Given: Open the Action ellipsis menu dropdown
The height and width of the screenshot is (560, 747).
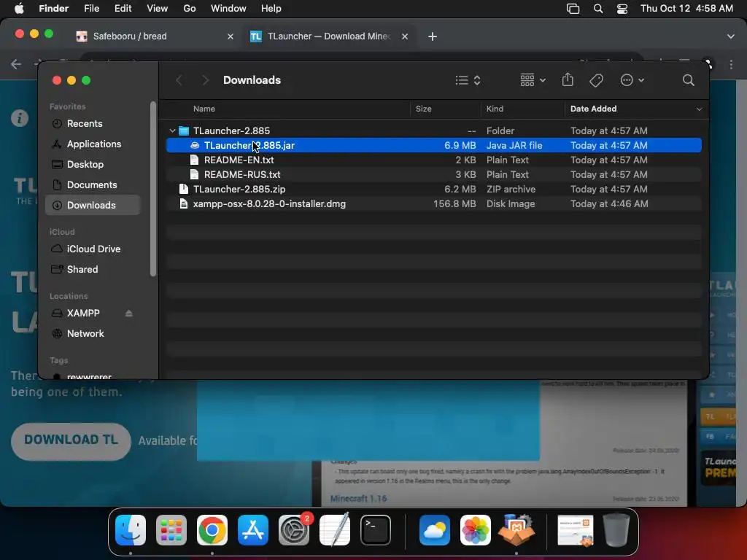Looking at the screenshot, I should coord(632,80).
